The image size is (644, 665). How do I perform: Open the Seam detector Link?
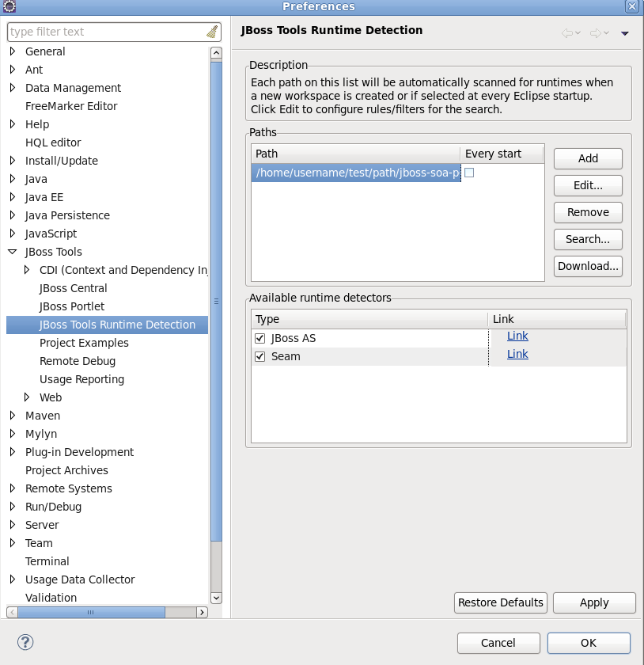coord(517,354)
